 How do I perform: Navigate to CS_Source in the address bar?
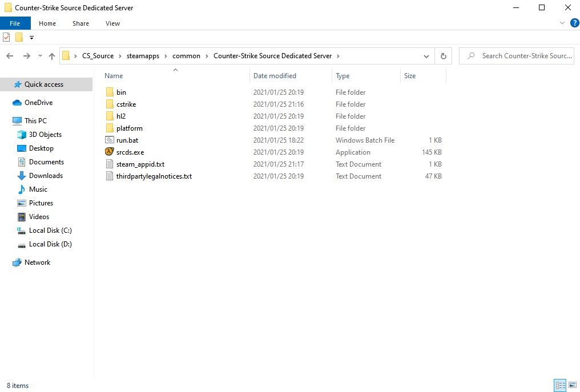(x=98, y=56)
